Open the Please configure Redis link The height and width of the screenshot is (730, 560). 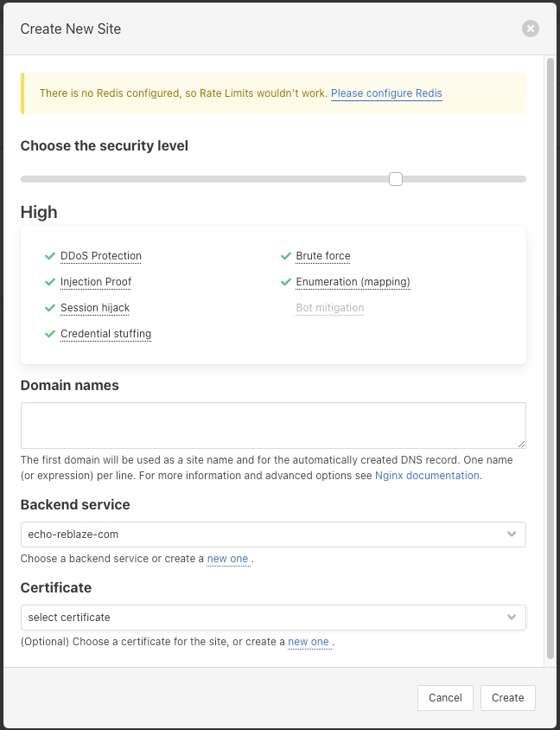tap(386, 93)
